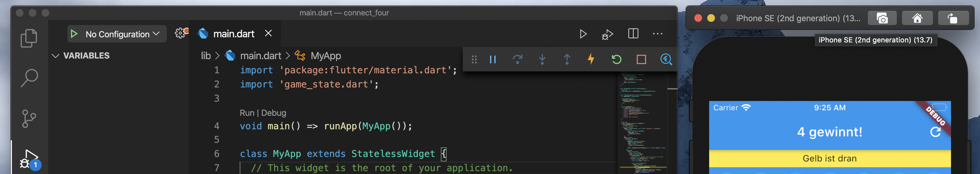Image resolution: width=980 pixels, height=174 pixels.
Task: Click the main.dart — connect_four window title
Action: [344, 13]
